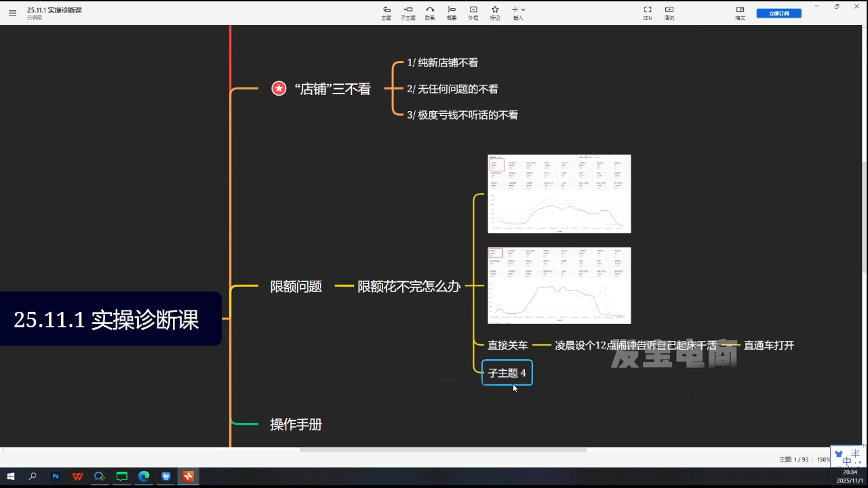868x488 pixels.
Task: Add a subtopic with 子主题 icon
Action: click(x=408, y=13)
